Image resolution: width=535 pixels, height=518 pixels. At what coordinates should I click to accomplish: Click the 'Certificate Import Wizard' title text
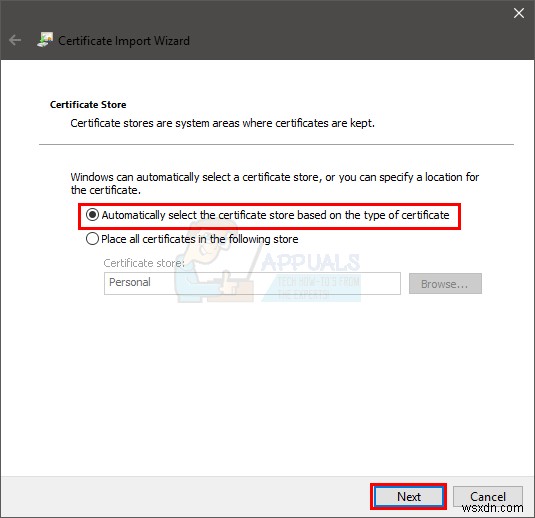point(124,41)
